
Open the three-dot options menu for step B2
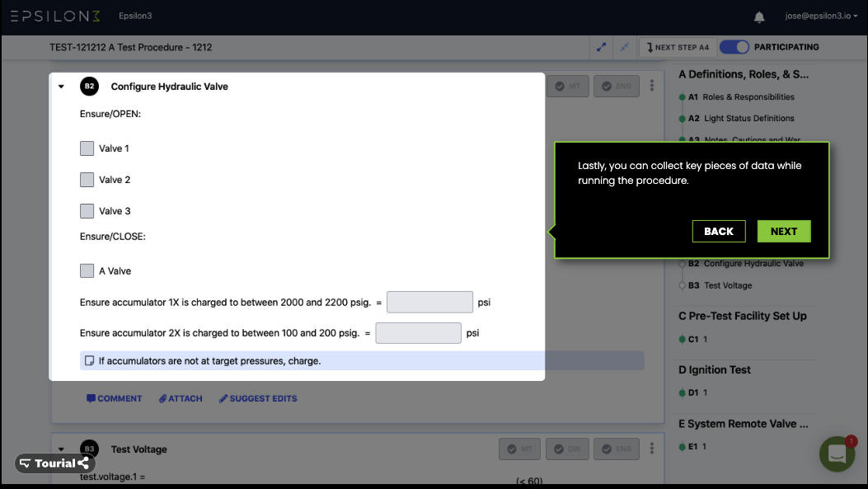[x=651, y=86]
